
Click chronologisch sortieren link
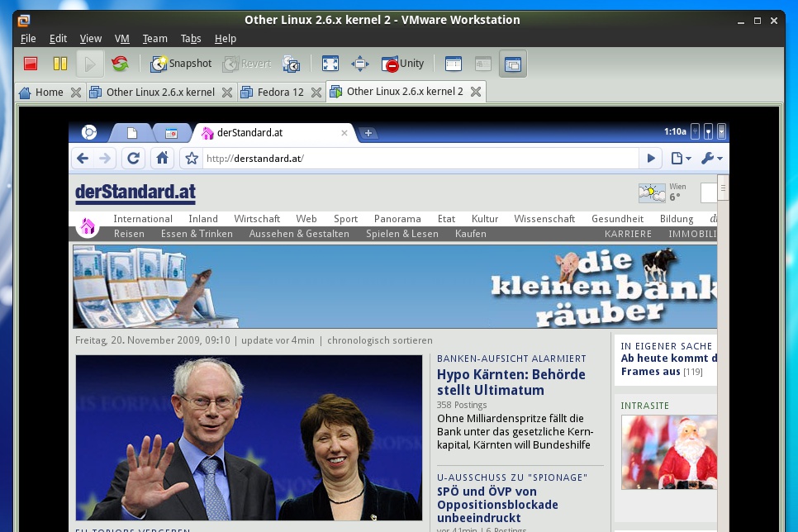380,340
